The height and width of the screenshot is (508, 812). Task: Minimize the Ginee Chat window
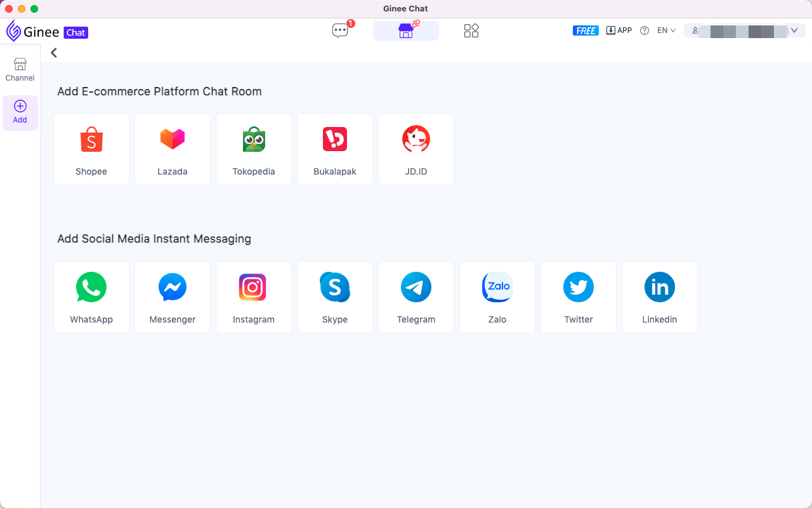(x=22, y=9)
